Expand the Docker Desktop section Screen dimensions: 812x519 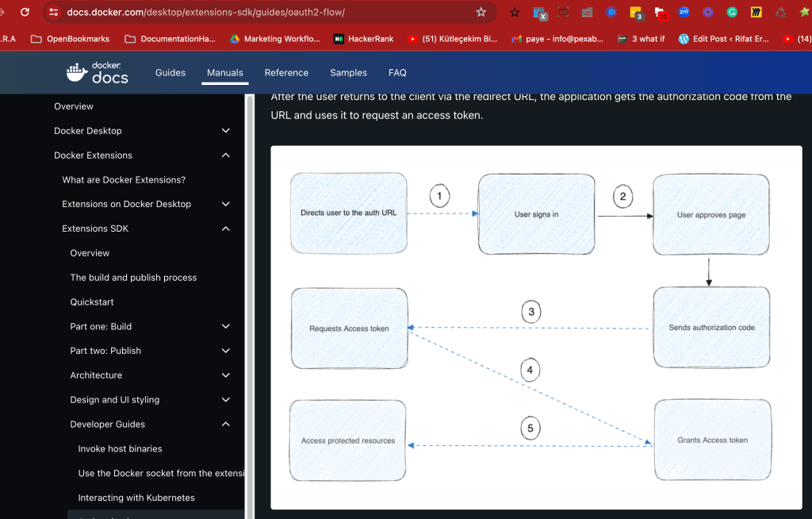(x=226, y=131)
